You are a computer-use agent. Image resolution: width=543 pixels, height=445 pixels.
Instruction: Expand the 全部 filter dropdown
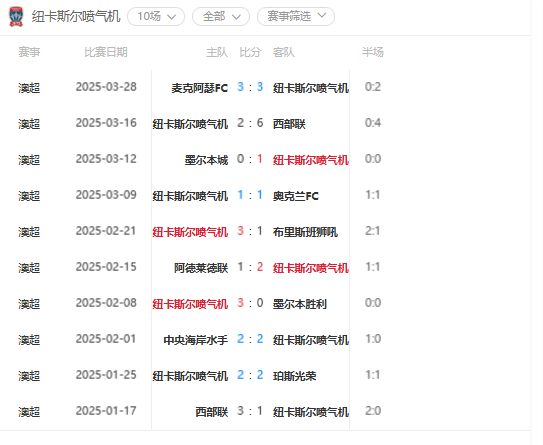click(221, 17)
